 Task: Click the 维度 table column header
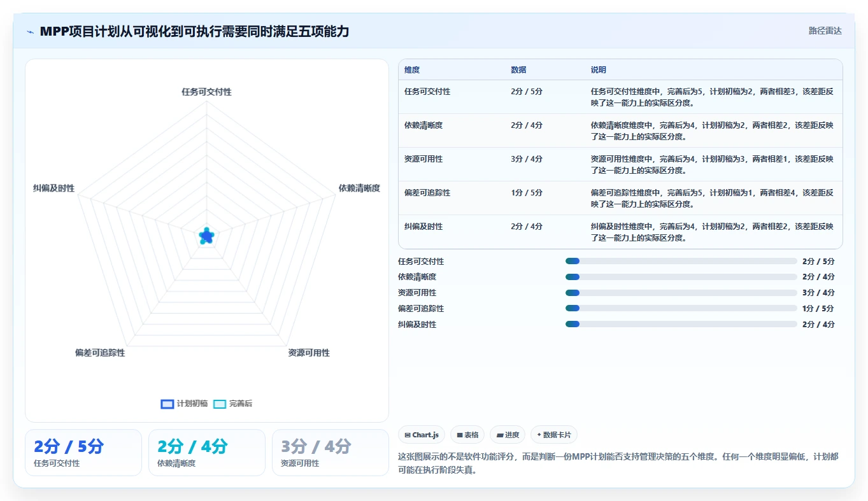point(412,70)
